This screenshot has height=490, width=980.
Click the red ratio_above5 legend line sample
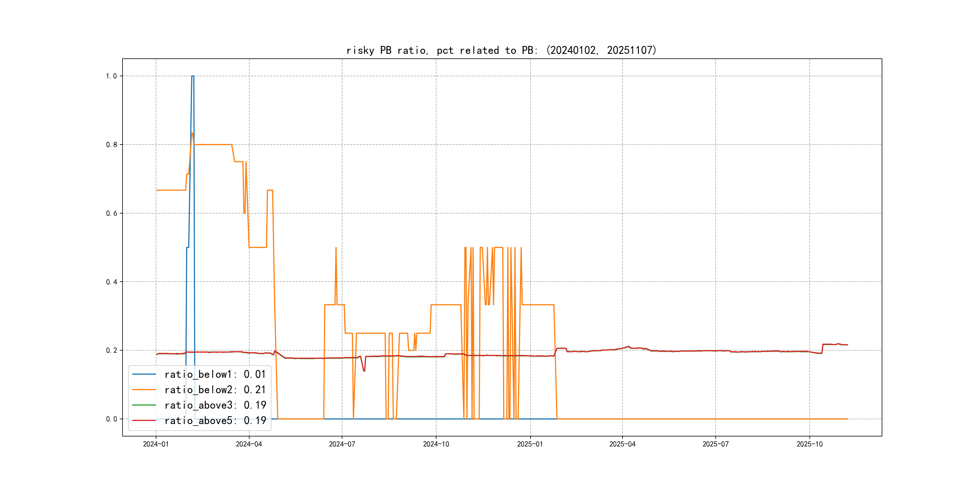click(144, 420)
